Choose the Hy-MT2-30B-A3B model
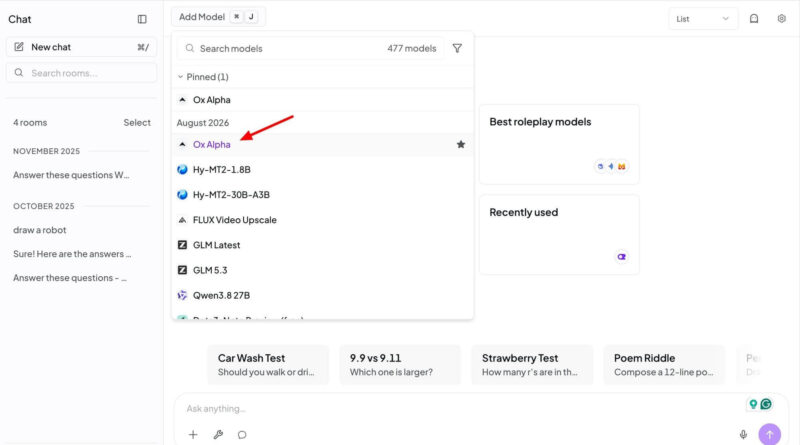 [322, 195]
